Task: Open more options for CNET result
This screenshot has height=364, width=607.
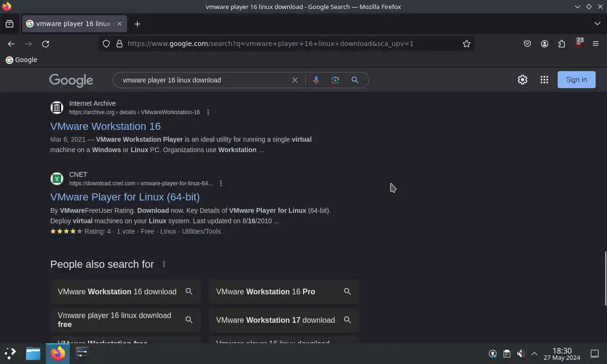Action: [x=221, y=183]
